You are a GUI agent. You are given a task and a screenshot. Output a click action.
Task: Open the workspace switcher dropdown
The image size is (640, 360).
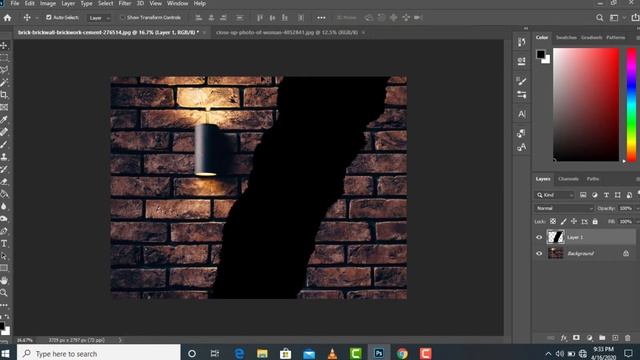616,18
